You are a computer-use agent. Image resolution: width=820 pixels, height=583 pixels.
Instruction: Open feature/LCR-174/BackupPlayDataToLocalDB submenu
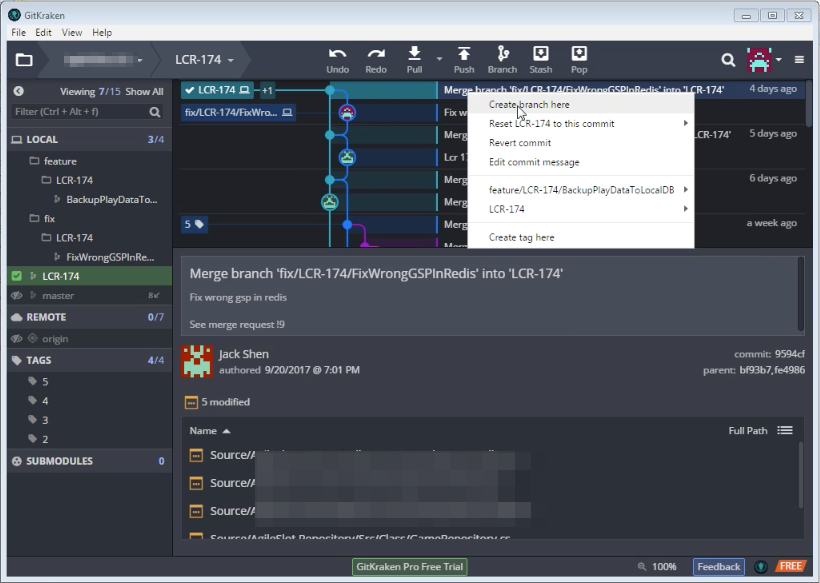tap(580, 190)
